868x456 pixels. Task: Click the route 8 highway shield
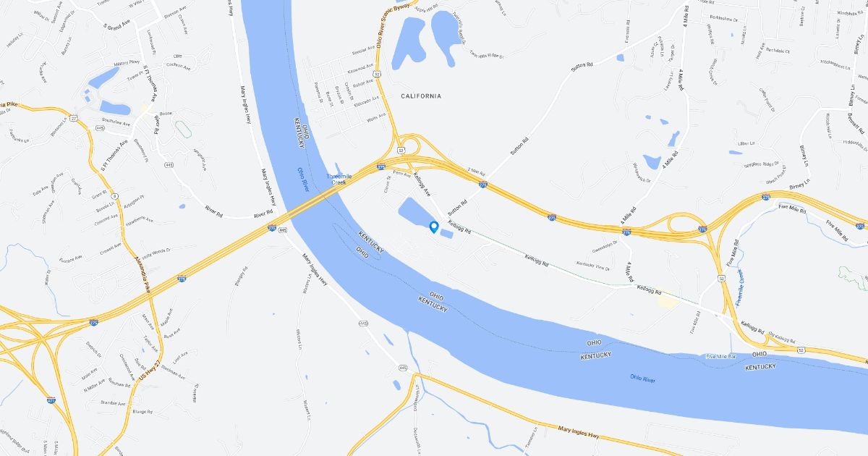(114, 196)
